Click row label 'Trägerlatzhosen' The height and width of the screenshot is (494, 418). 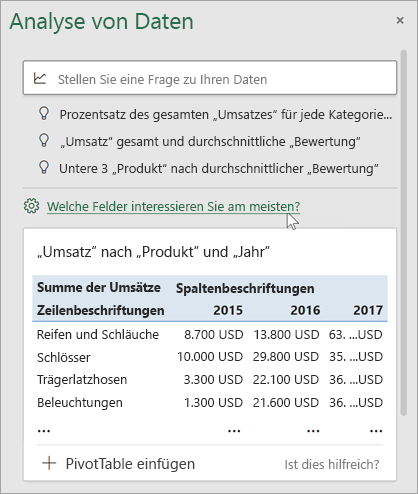[82, 380]
